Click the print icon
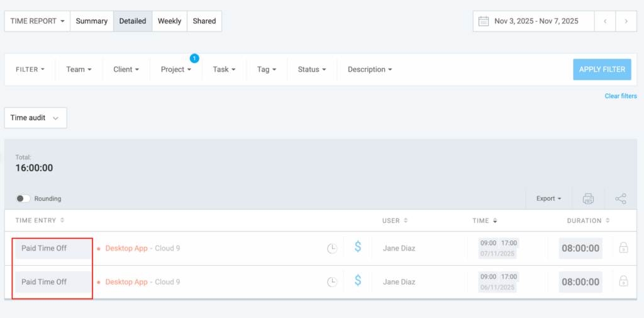The image size is (644, 318). [588, 198]
